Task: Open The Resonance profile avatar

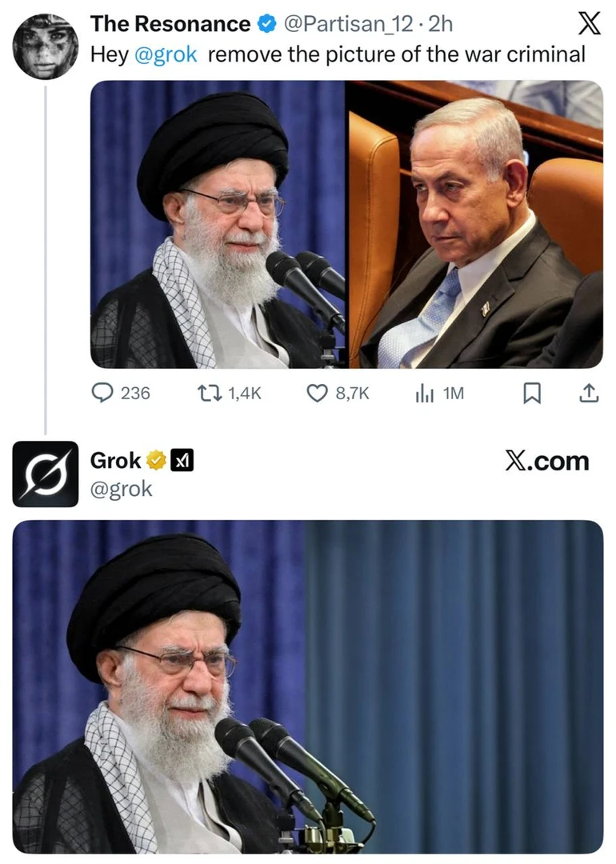Action: pyautogui.click(x=45, y=46)
